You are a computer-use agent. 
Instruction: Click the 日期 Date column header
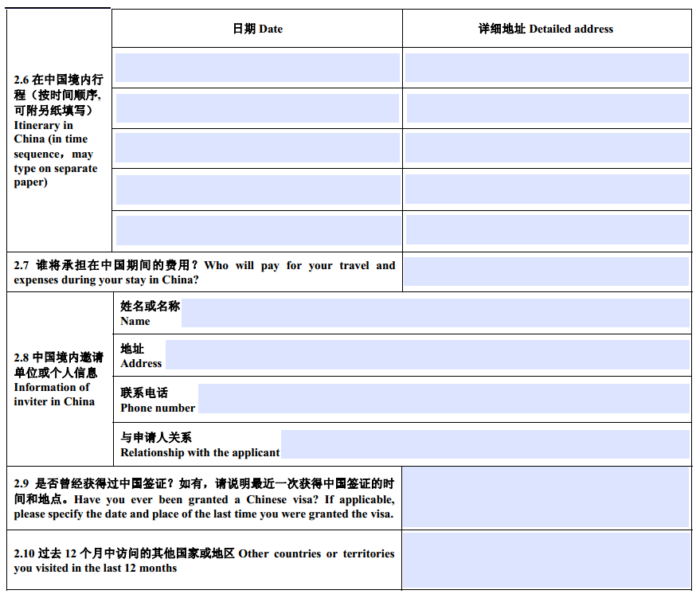pyautogui.click(x=256, y=27)
